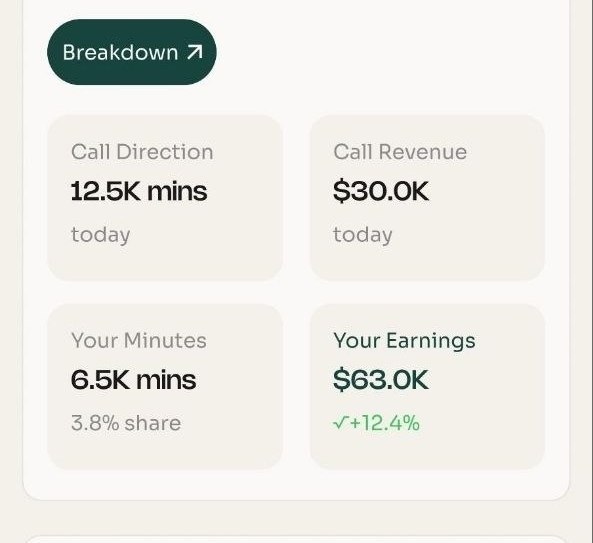The width and height of the screenshot is (593, 543).
Task: Select the Your Earnings label
Action: pos(404,341)
